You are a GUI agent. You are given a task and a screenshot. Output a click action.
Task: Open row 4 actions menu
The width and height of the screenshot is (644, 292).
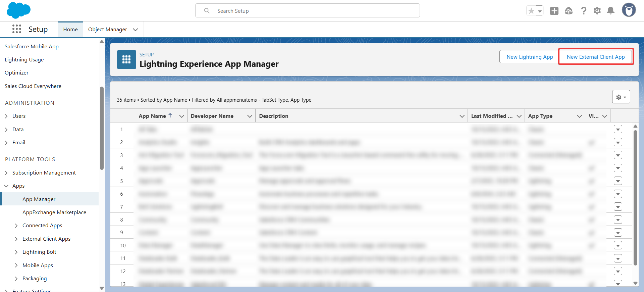click(618, 168)
